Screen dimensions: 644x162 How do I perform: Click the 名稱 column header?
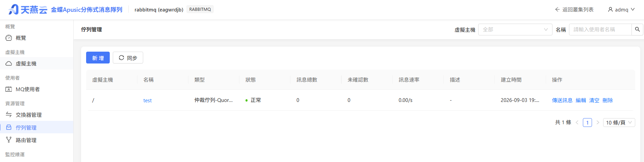point(149,80)
